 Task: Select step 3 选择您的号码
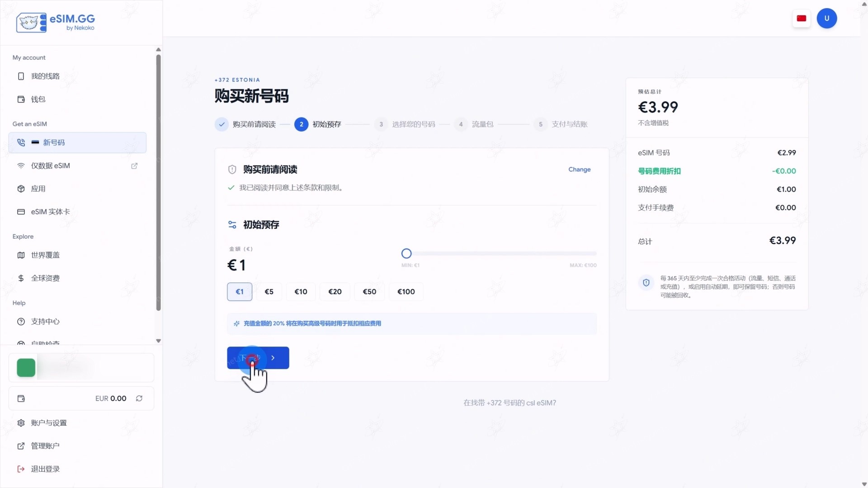tap(405, 124)
